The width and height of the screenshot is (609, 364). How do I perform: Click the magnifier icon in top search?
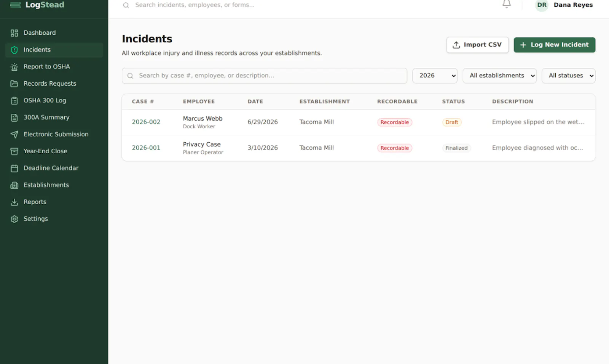[x=126, y=5]
